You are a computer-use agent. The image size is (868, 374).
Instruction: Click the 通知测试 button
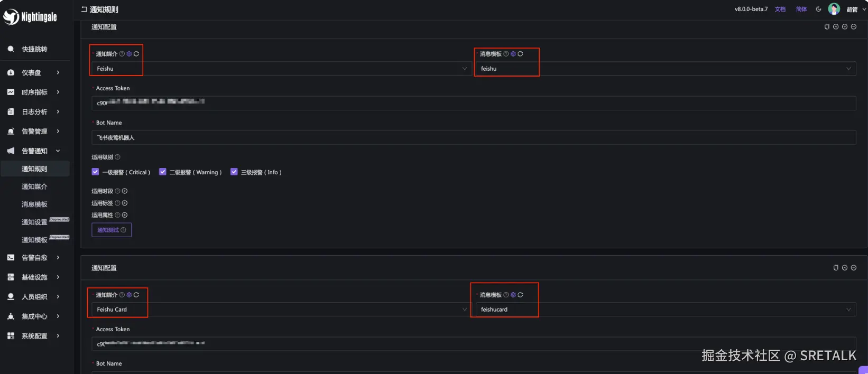(x=112, y=230)
